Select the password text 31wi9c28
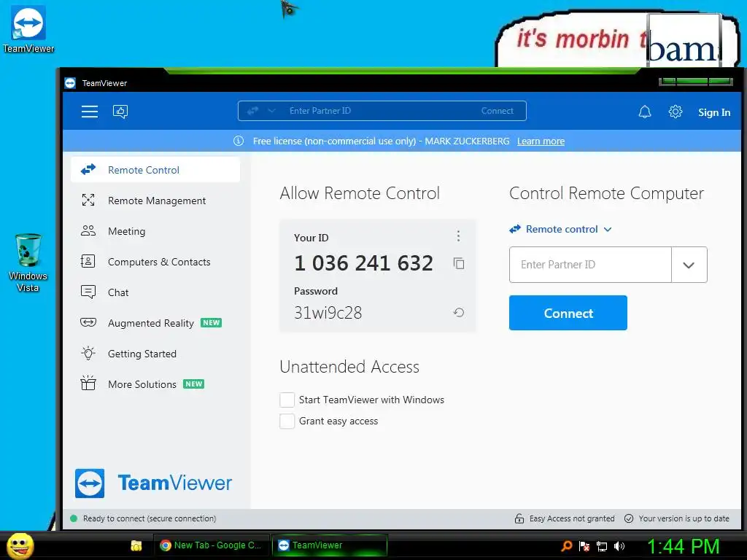The width and height of the screenshot is (747, 560). [x=328, y=312]
